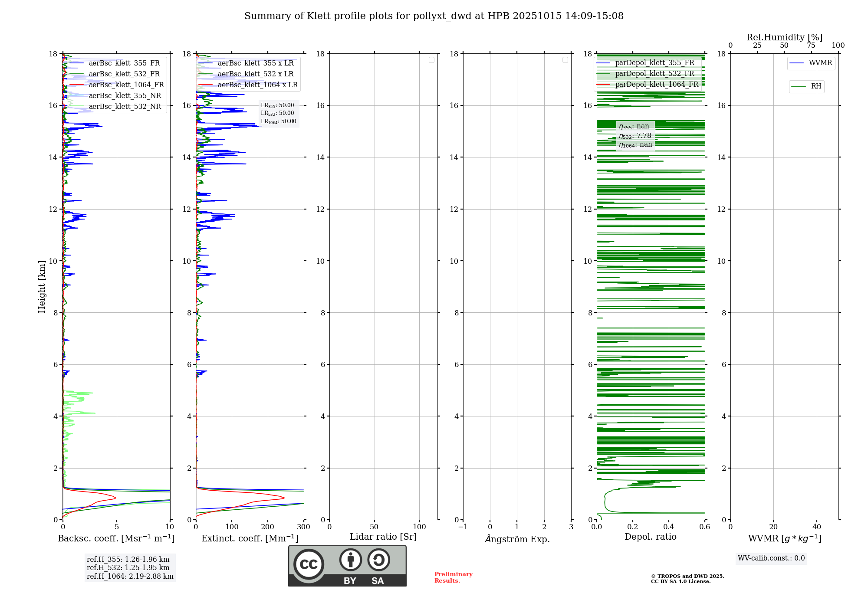Click the LR355: 50.00 annotation box
Viewport: 868px width, 590px height.
[277, 105]
